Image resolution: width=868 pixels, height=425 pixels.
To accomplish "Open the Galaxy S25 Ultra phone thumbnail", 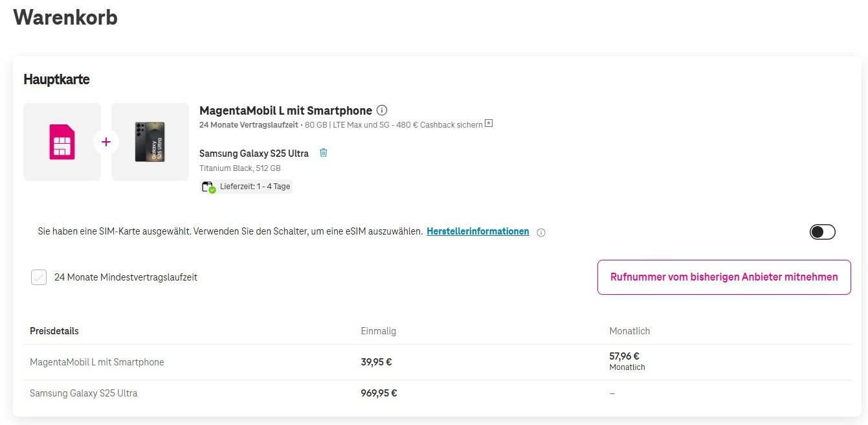I will click(150, 142).
